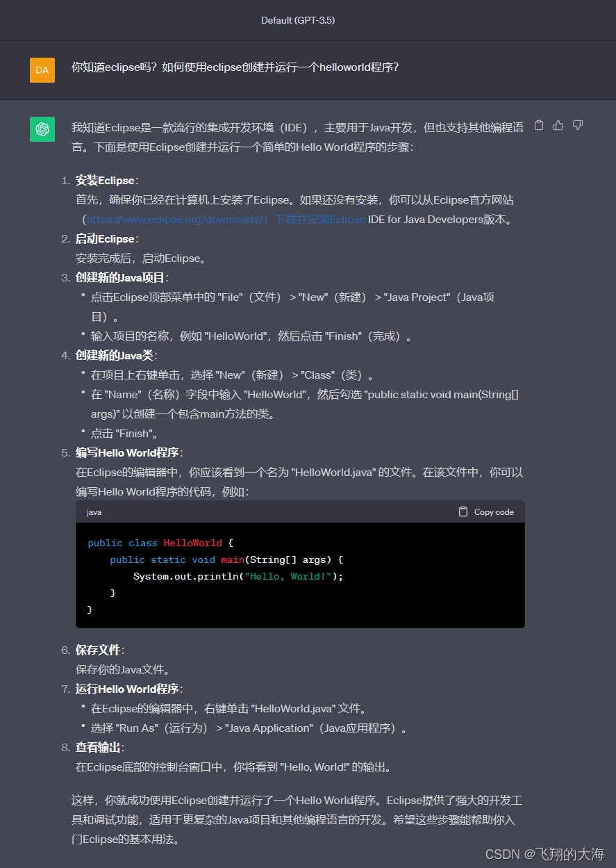Click the bullet '点击 "Finish"。'
Image resolution: width=616 pixels, height=868 pixels.
[x=125, y=434]
